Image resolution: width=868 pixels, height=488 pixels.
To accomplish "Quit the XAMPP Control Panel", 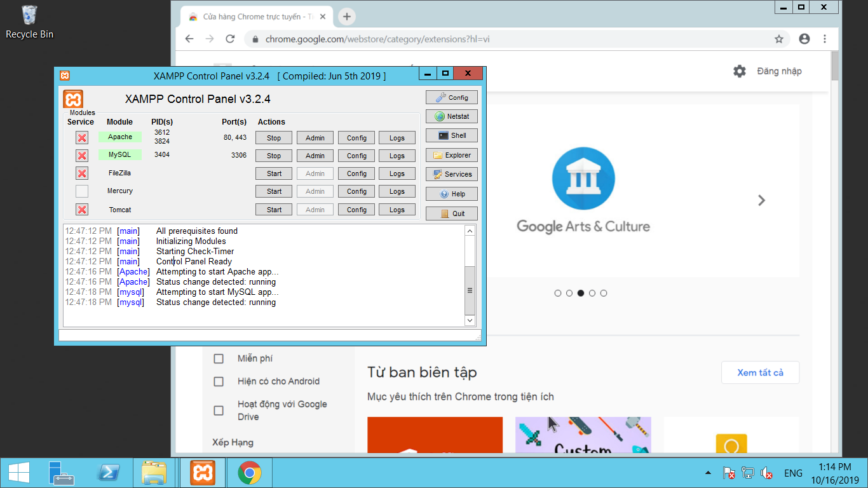I will (x=451, y=213).
